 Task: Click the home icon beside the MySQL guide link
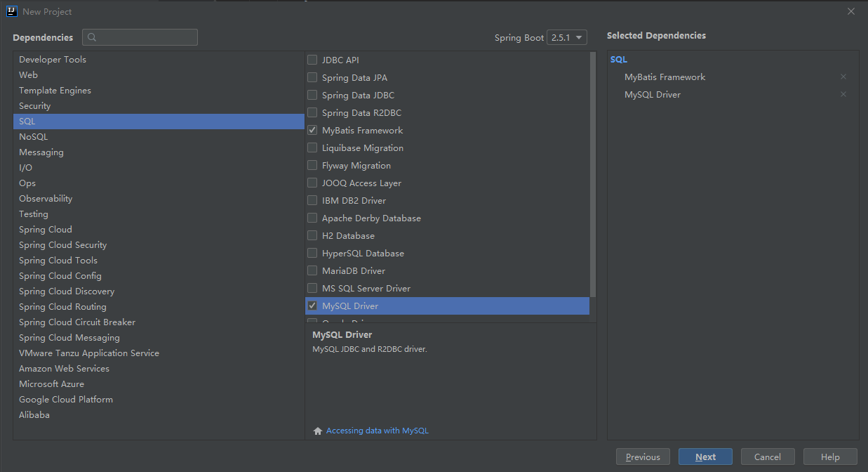coord(318,431)
